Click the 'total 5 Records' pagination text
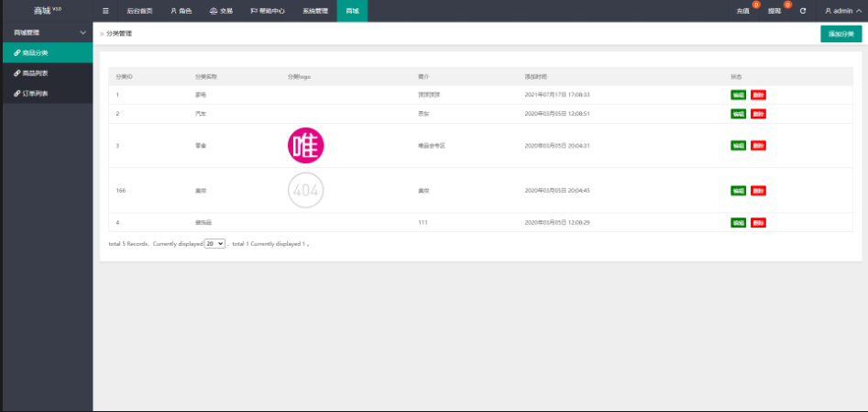 (x=128, y=244)
